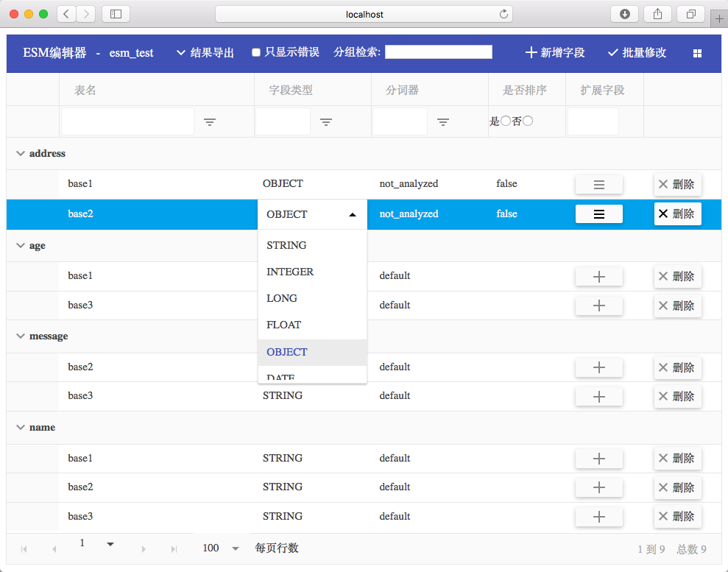Select the 否 radio for sort filter
This screenshot has height=572, width=728.
(528, 121)
